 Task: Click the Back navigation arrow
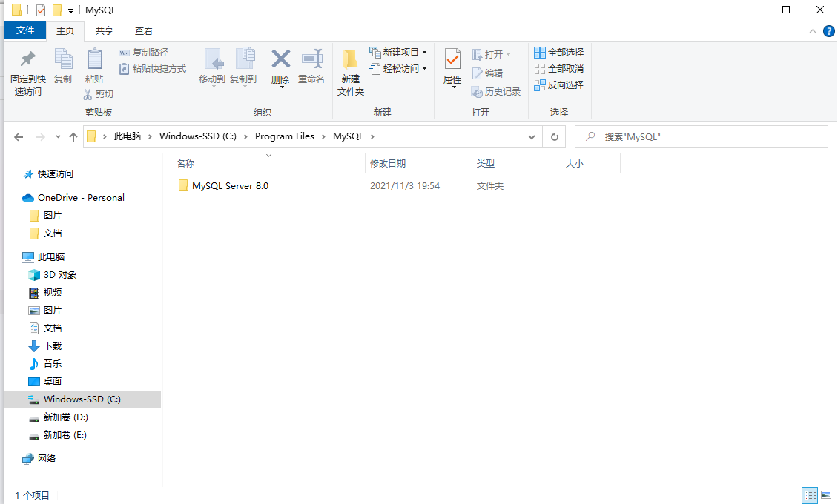pos(19,137)
